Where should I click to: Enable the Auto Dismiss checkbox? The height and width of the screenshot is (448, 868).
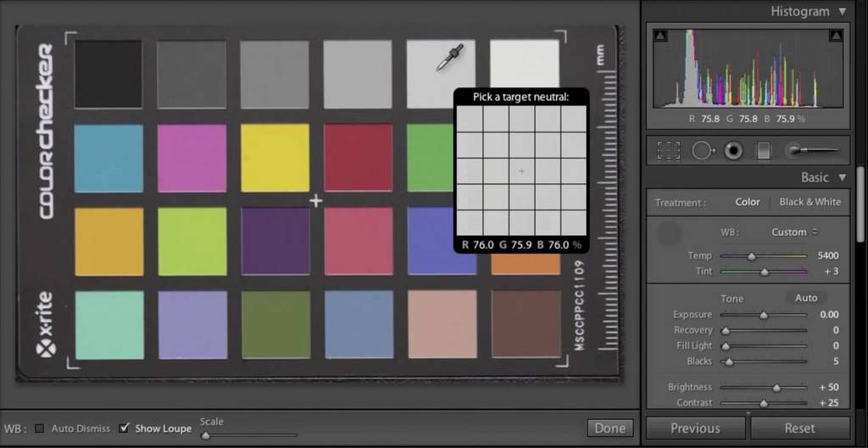coord(39,428)
